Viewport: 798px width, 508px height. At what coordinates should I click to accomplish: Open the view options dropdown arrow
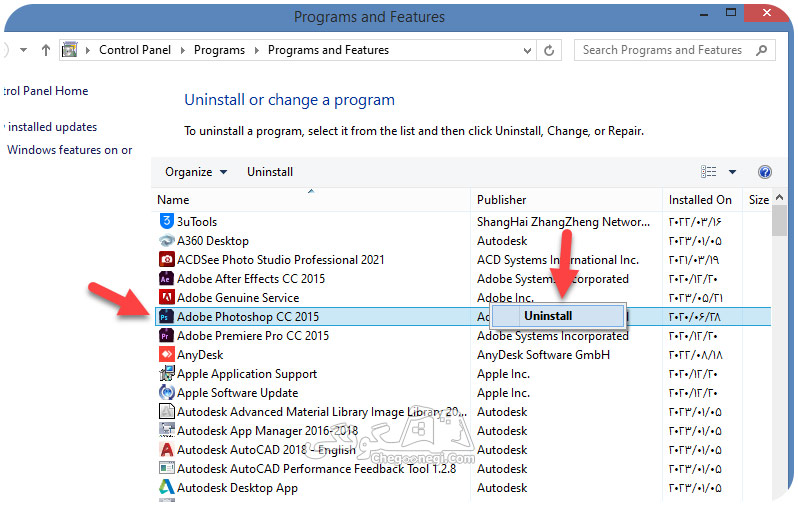[732, 172]
